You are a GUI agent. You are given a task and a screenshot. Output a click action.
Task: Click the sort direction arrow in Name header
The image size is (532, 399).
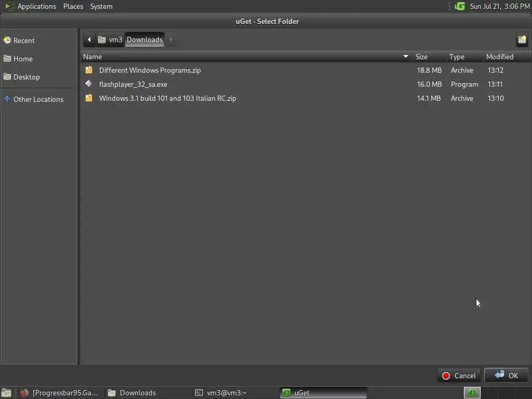click(x=405, y=56)
